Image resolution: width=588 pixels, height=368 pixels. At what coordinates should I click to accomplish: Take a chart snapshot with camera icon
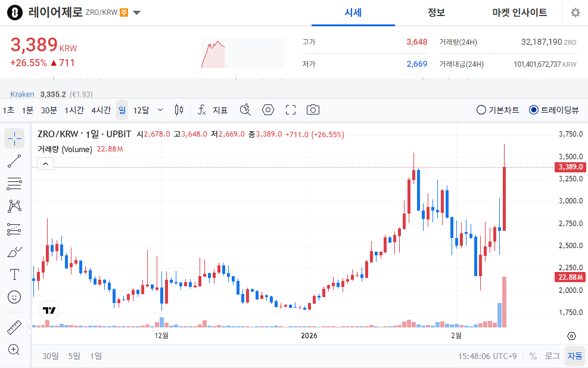[313, 110]
